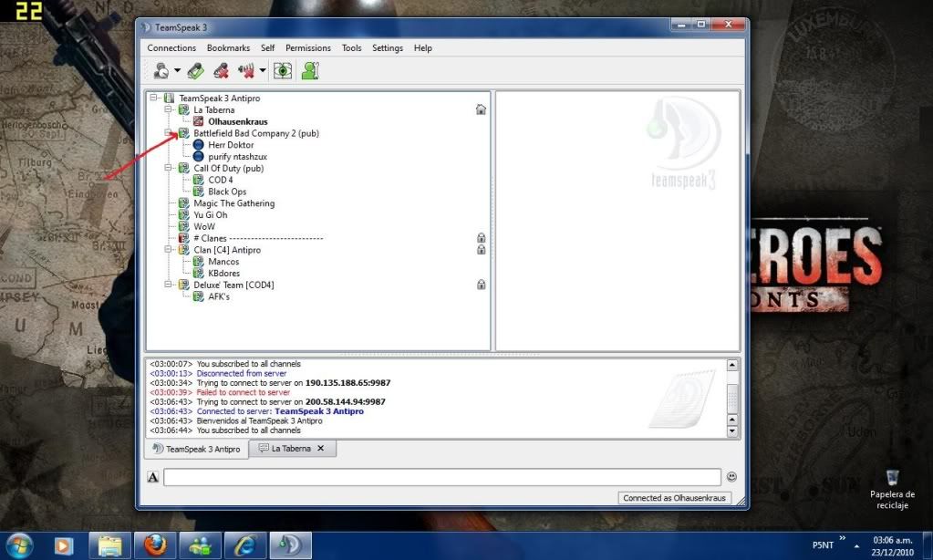Click the disconnect toolbar icon
The image size is (933, 560).
[x=222, y=71]
